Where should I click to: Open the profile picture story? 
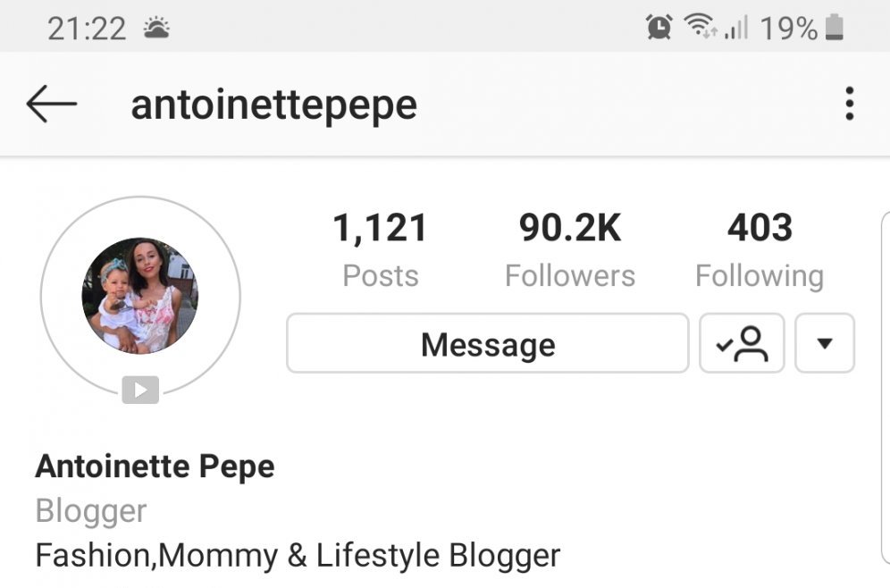coord(140,296)
